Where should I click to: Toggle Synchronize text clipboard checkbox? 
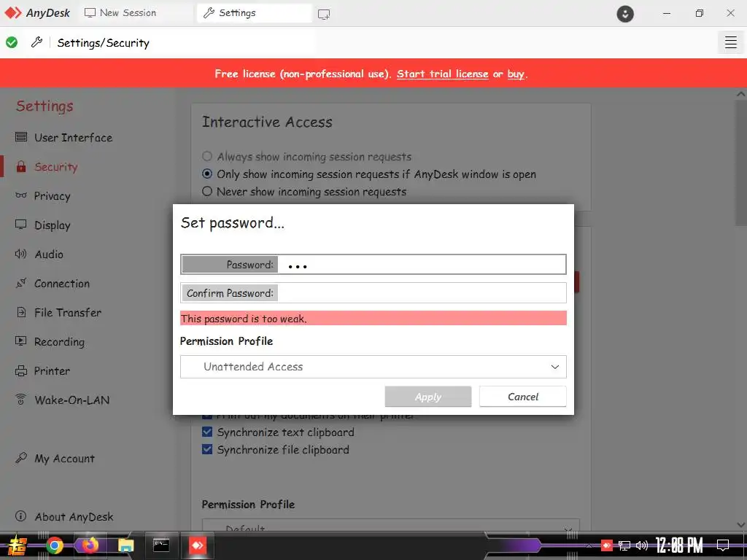207,432
